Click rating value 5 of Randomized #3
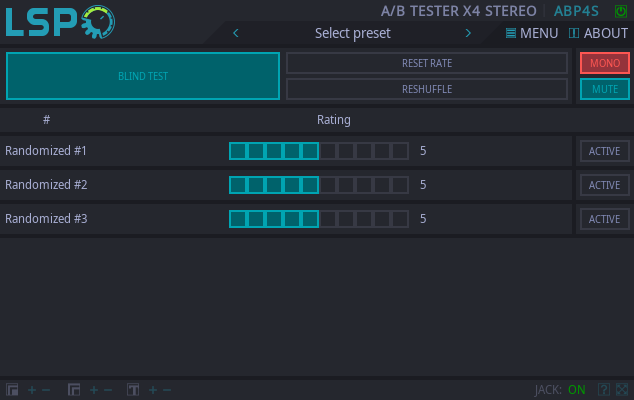 point(423,219)
